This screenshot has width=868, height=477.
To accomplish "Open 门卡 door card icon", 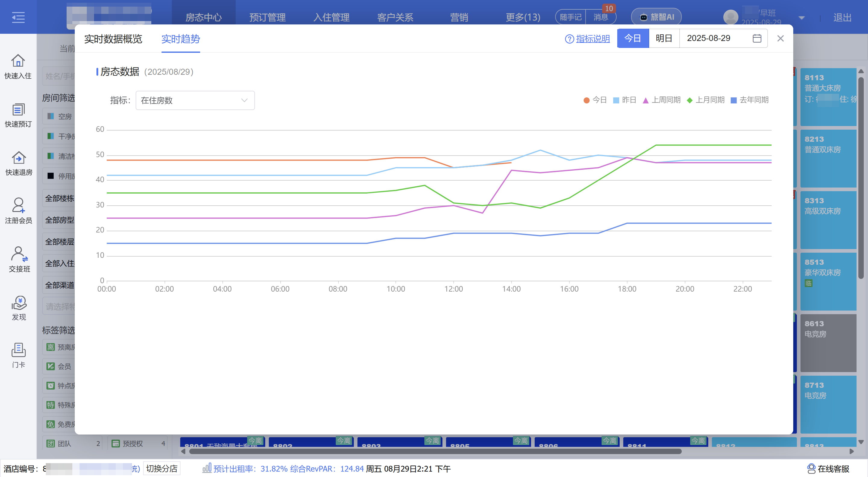I will (x=18, y=356).
